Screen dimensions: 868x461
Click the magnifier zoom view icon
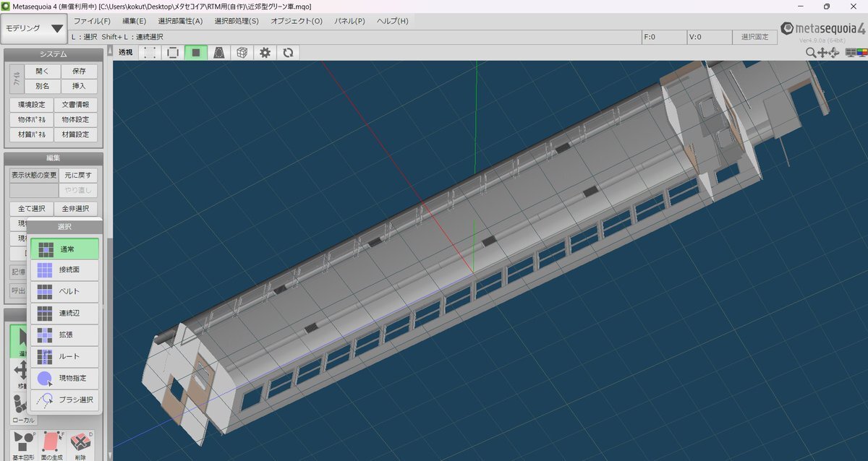[811, 53]
